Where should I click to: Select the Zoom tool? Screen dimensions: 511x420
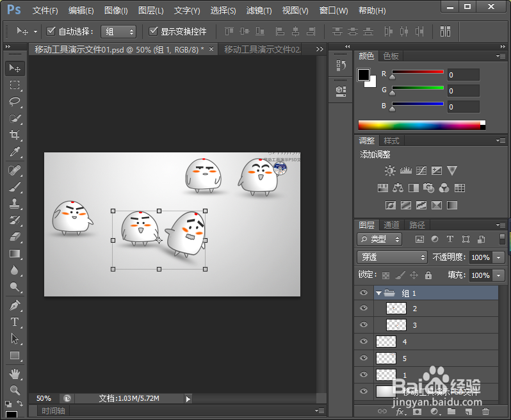[15, 390]
